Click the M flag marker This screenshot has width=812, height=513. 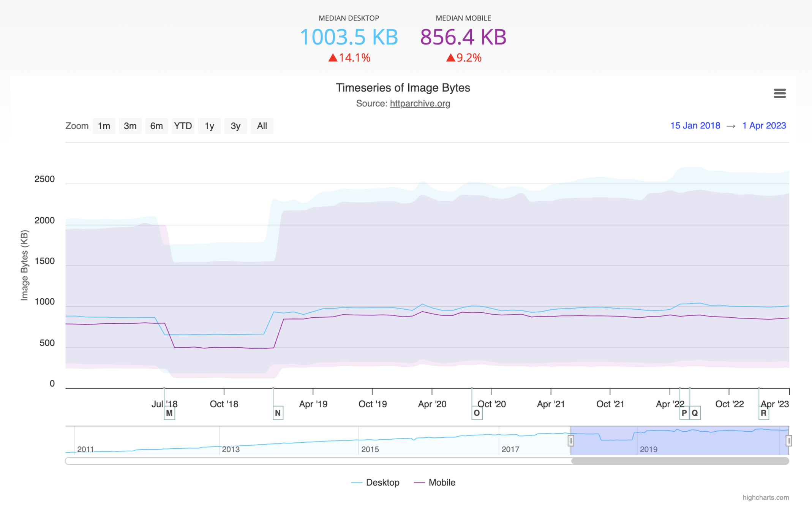tap(169, 413)
